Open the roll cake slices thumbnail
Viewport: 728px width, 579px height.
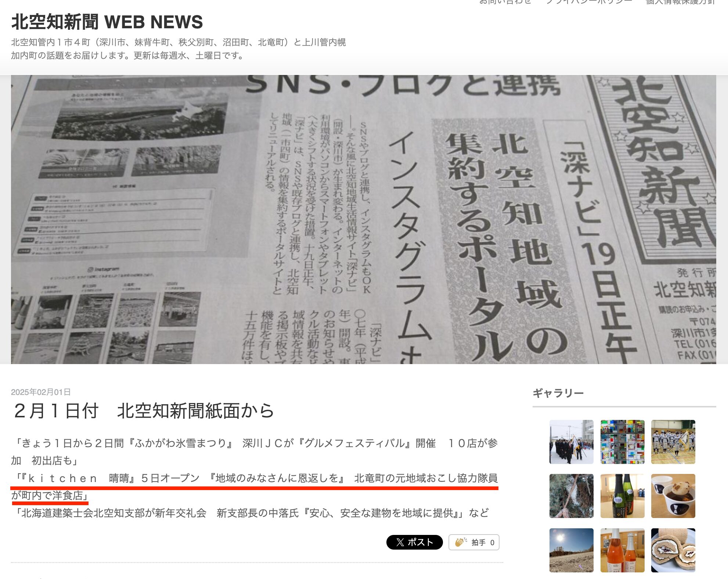click(673, 550)
